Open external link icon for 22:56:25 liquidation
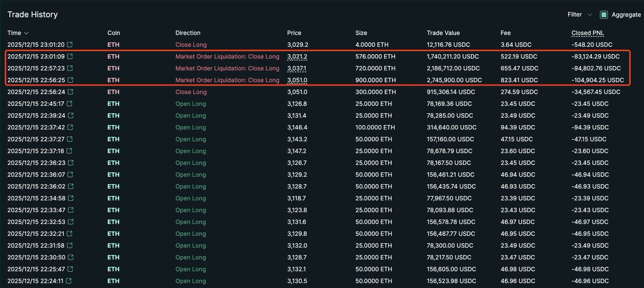The width and height of the screenshot is (644, 288). (70, 80)
